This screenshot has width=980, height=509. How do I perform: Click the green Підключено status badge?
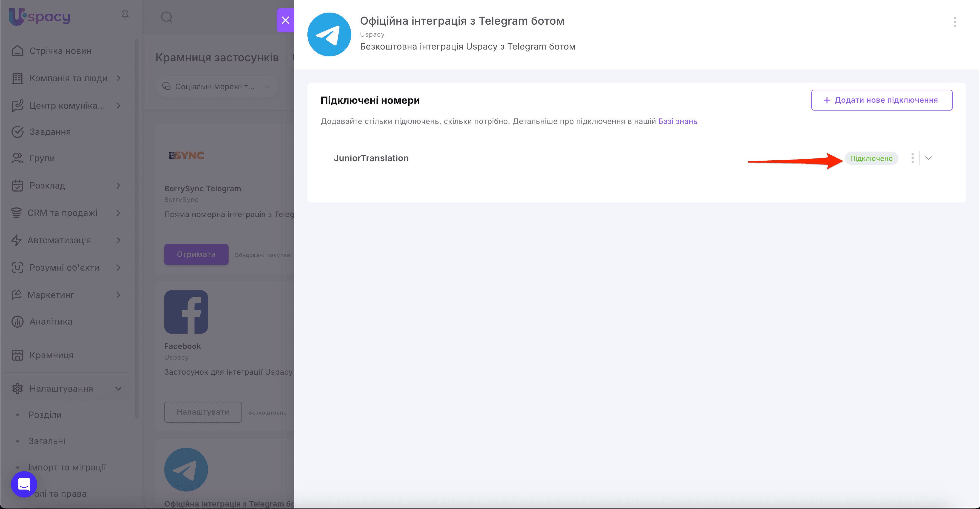coord(872,158)
